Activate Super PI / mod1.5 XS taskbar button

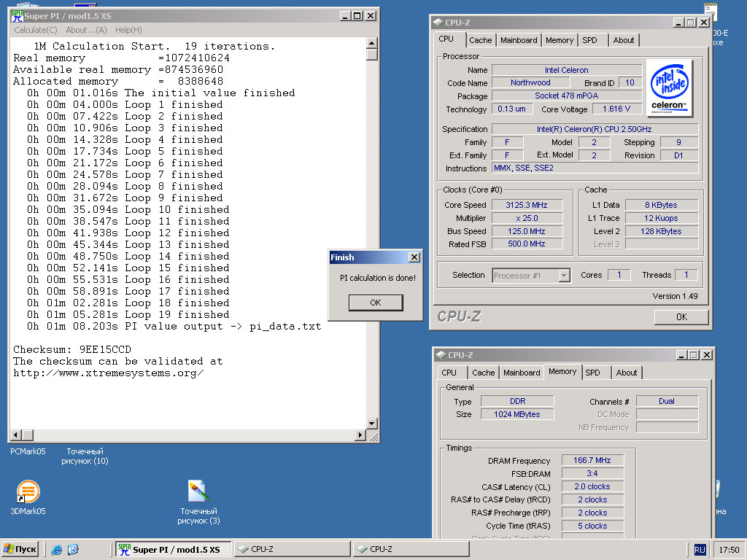[x=174, y=549]
